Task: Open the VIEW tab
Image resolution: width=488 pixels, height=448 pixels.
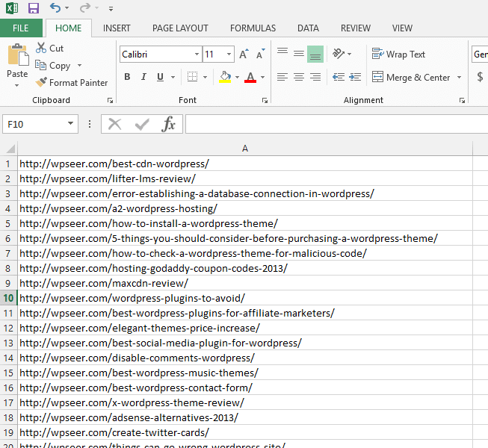Action: tap(402, 28)
